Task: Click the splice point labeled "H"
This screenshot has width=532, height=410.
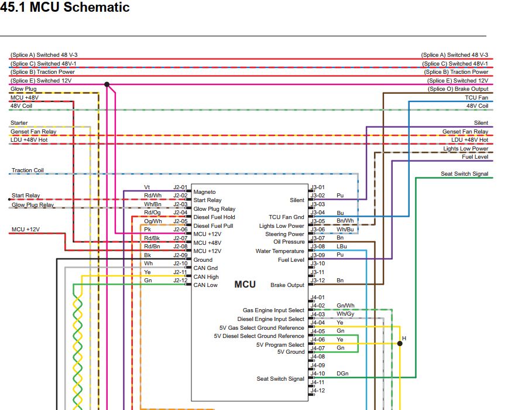Action: [x=400, y=343]
